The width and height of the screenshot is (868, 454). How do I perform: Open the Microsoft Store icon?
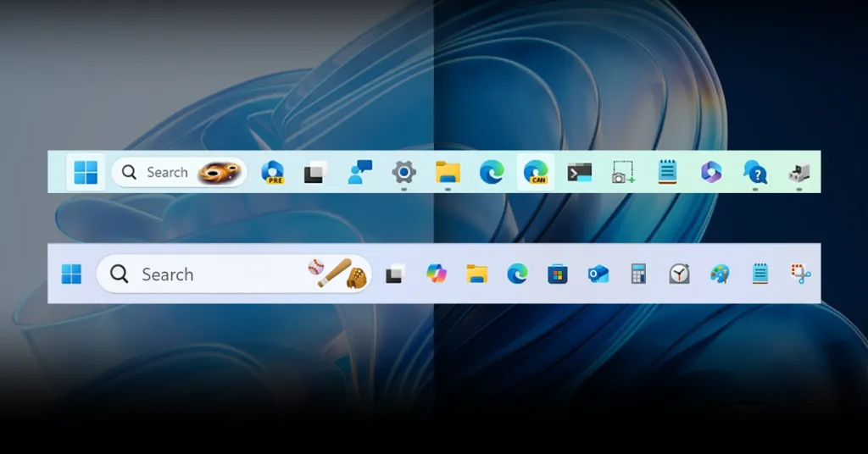(x=557, y=274)
